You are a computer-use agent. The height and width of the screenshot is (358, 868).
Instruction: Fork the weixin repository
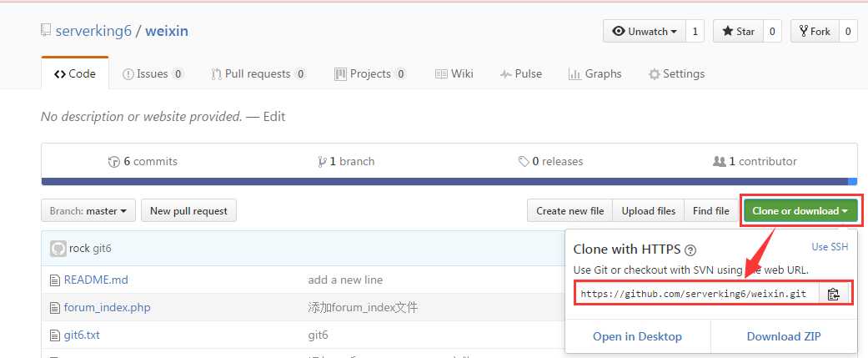coord(815,32)
